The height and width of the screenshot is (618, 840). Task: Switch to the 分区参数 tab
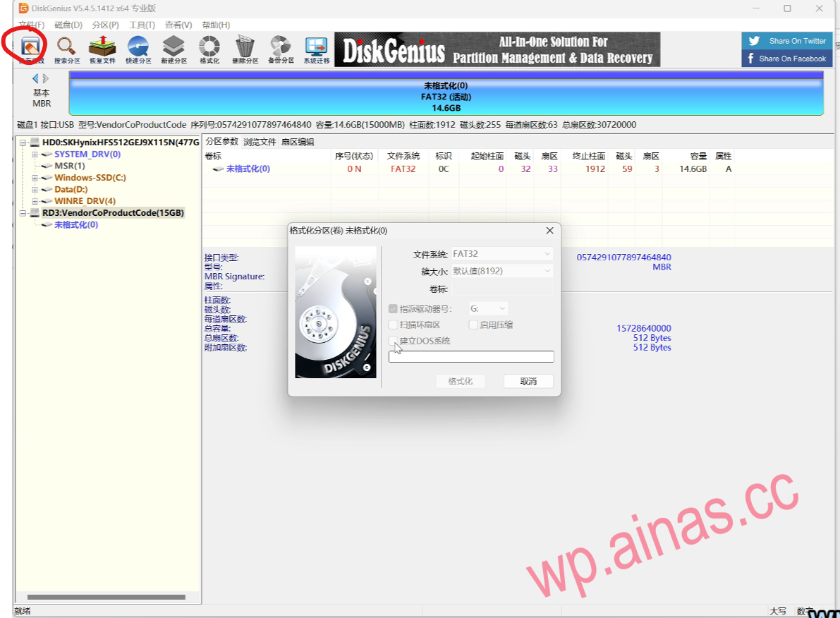click(x=221, y=142)
